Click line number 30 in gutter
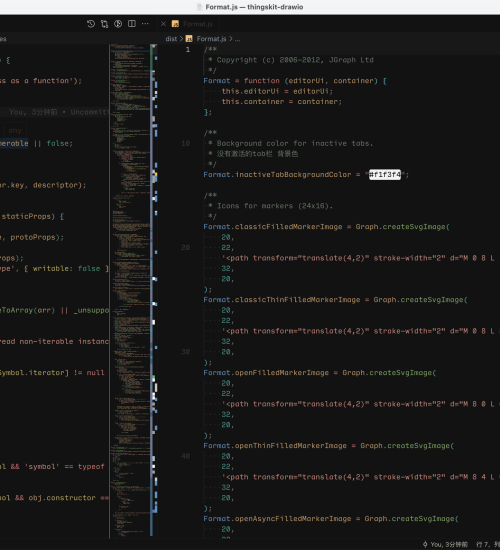 (x=186, y=352)
